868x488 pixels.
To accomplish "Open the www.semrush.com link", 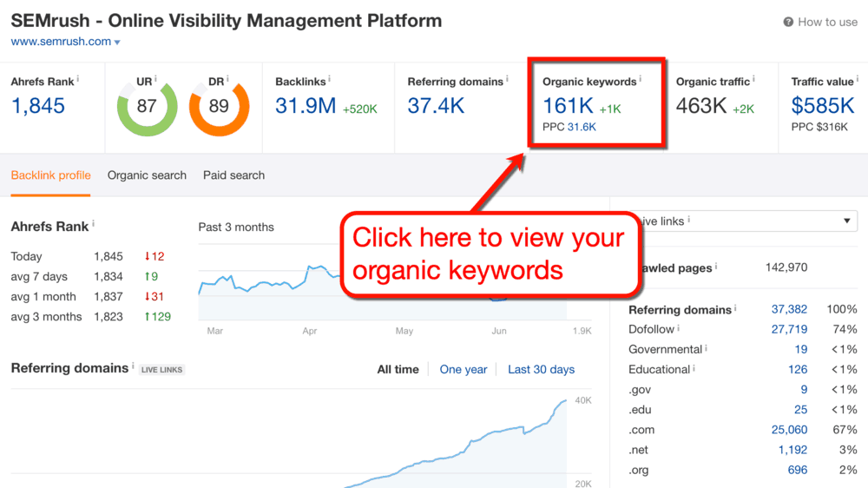I will (61, 42).
